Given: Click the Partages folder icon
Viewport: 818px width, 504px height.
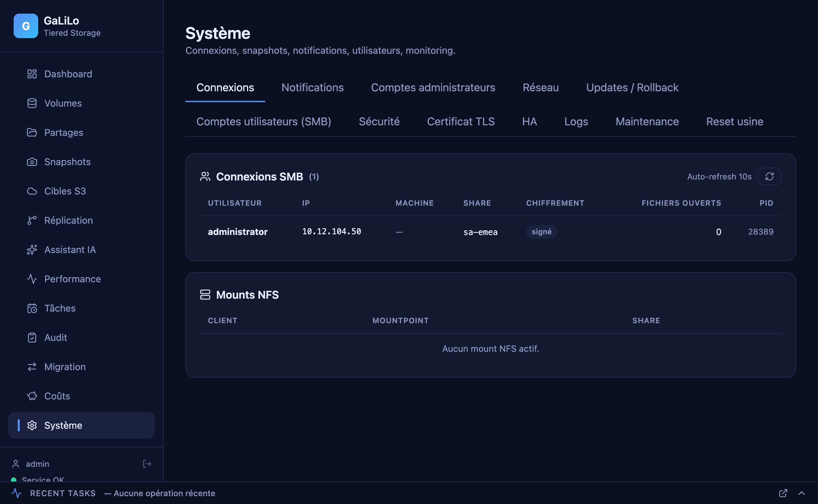Looking at the screenshot, I should click(32, 132).
